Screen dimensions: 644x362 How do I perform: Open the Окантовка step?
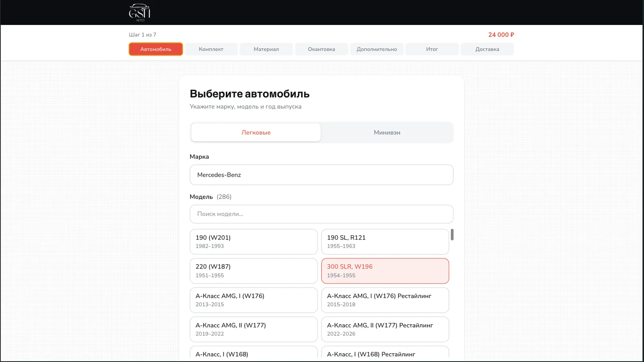pos(322,49)
